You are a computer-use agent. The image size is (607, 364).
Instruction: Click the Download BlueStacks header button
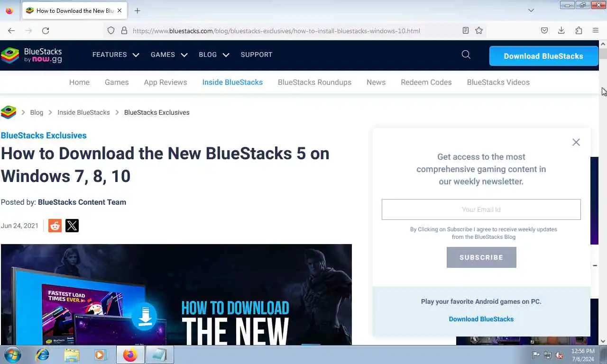[543, 56]
